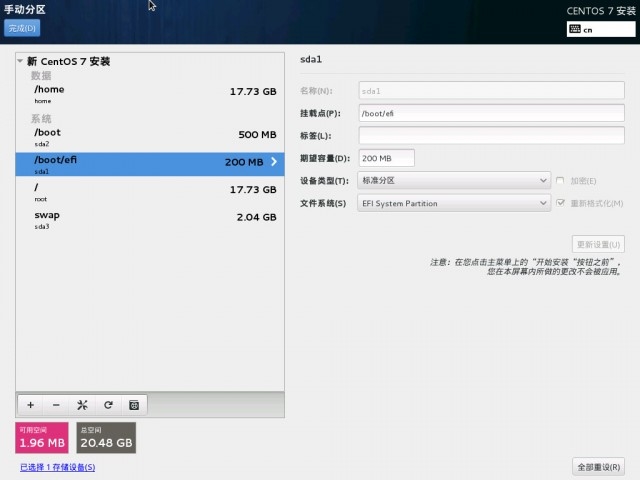Viewport: 640px width, 480px height.
Task: Click the 手动分区 title text
Action: (x=24, y=9)
